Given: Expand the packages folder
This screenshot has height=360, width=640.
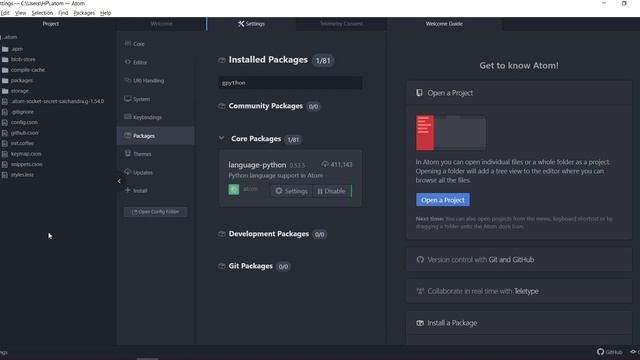Looking at the screenshot, I should point(22,80).
